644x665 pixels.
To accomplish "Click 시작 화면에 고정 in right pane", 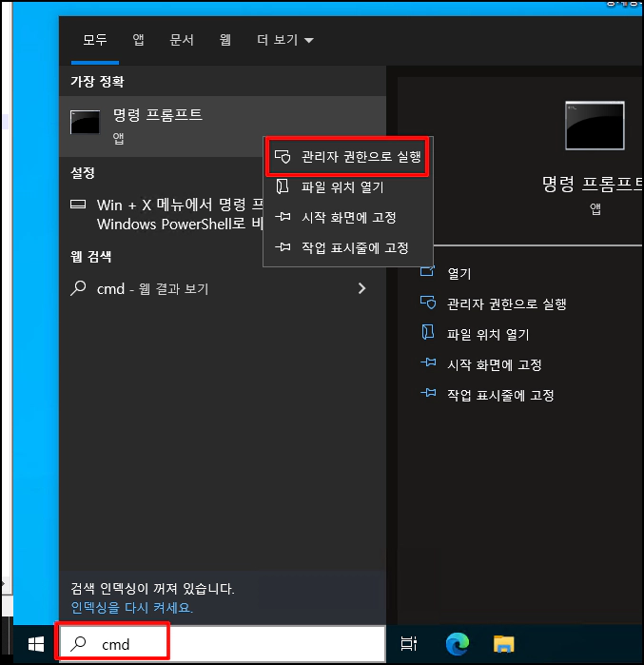I will [495, 364].
